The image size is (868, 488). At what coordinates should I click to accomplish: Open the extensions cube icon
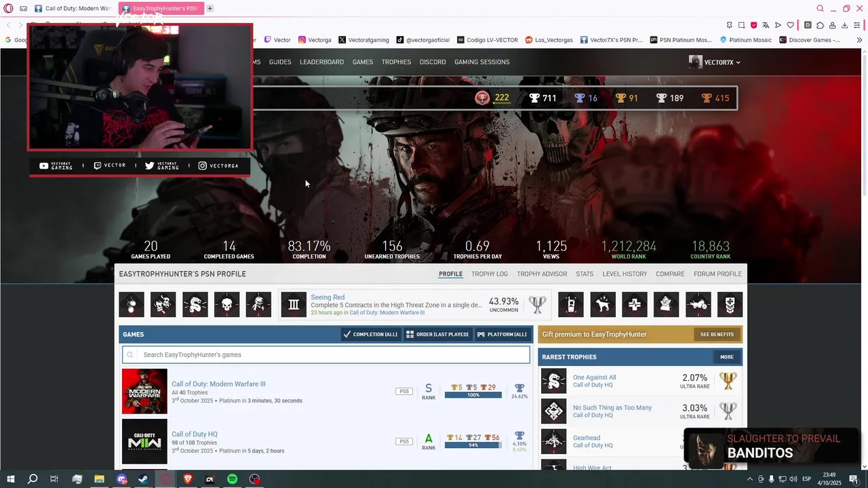point(820,25)
